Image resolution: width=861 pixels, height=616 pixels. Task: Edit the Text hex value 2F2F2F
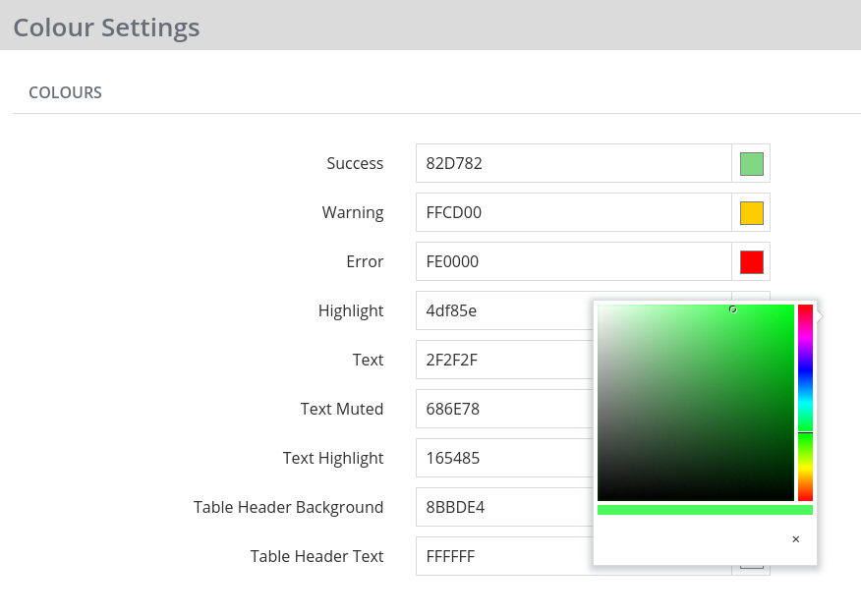504,360
